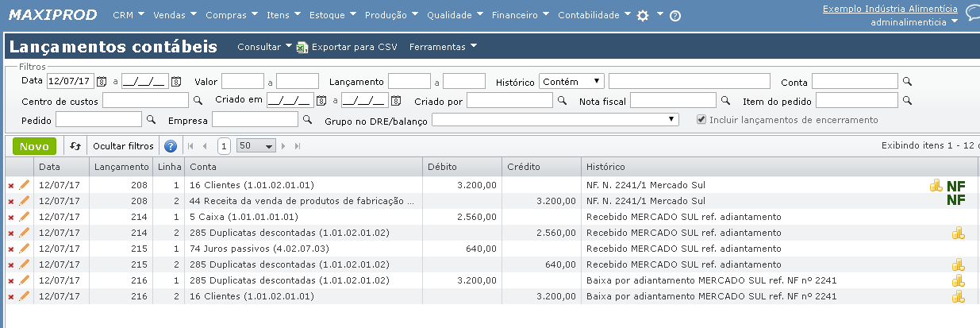Open Exemplo Indústria Alimentícia link
980x328 pixels.
tap(890, 9)
